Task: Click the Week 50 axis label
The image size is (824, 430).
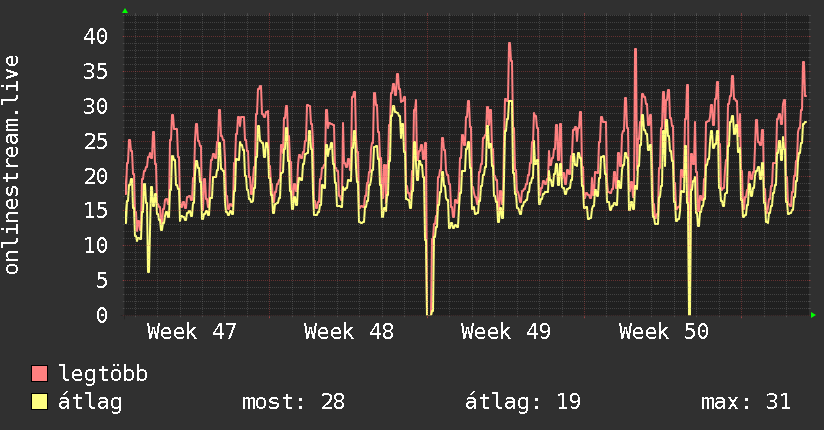Action: pyautogui.click(x=664, y=332)
